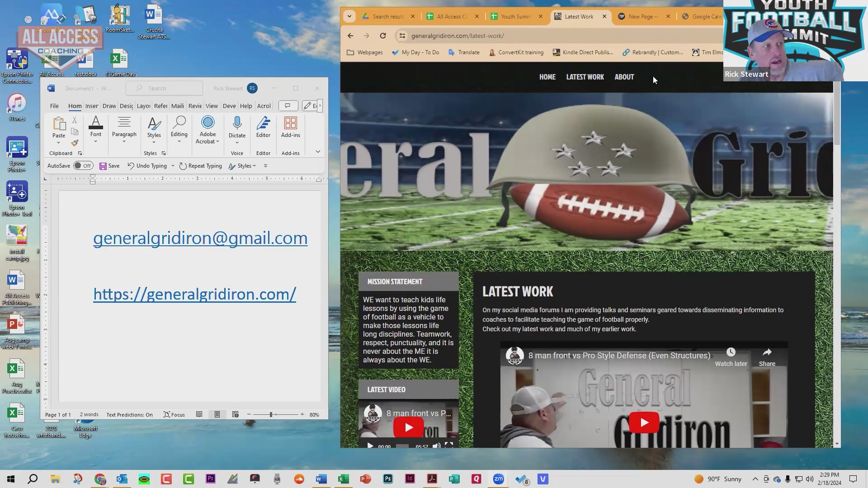Image resolution: width=868 pixels, height=488 pixels.
Task: Click ABOUT in website navigation
Action: click(x=624, y=77)
